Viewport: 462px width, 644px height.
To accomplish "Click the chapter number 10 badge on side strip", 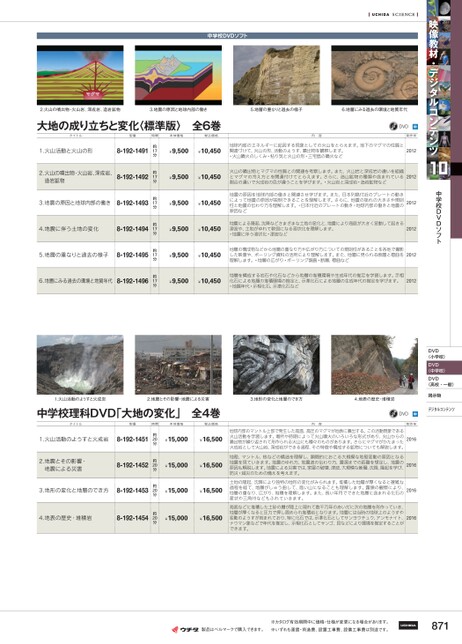I will pyautogui.click(x=438, y=170).
